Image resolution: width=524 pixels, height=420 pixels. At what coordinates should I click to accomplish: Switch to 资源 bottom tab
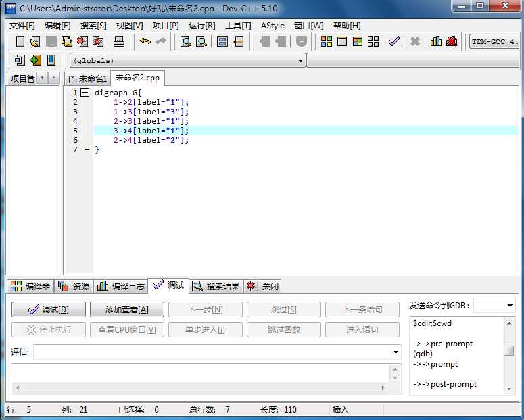[x=74, y=286]
